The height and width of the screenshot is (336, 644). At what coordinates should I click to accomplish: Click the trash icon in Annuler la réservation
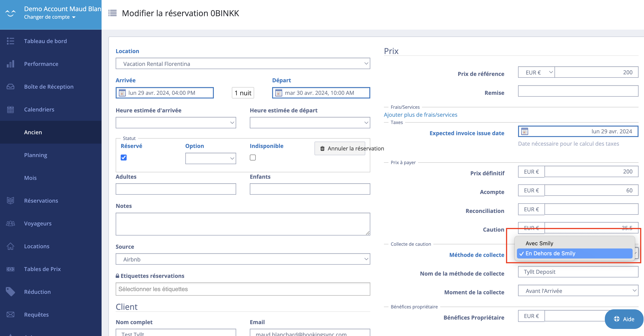[x=322, y=149]
